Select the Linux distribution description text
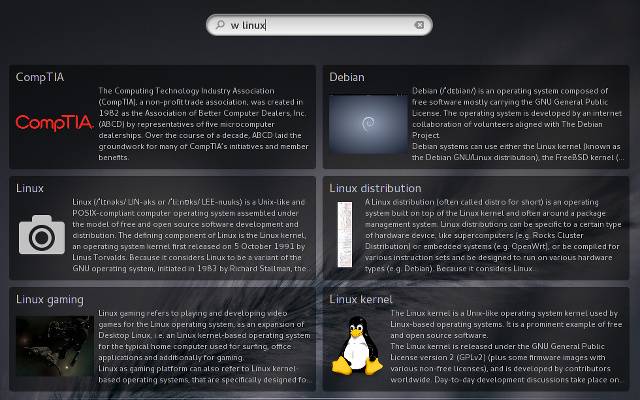This screenshot has width=640, height=400. click(x=493, y=235)
